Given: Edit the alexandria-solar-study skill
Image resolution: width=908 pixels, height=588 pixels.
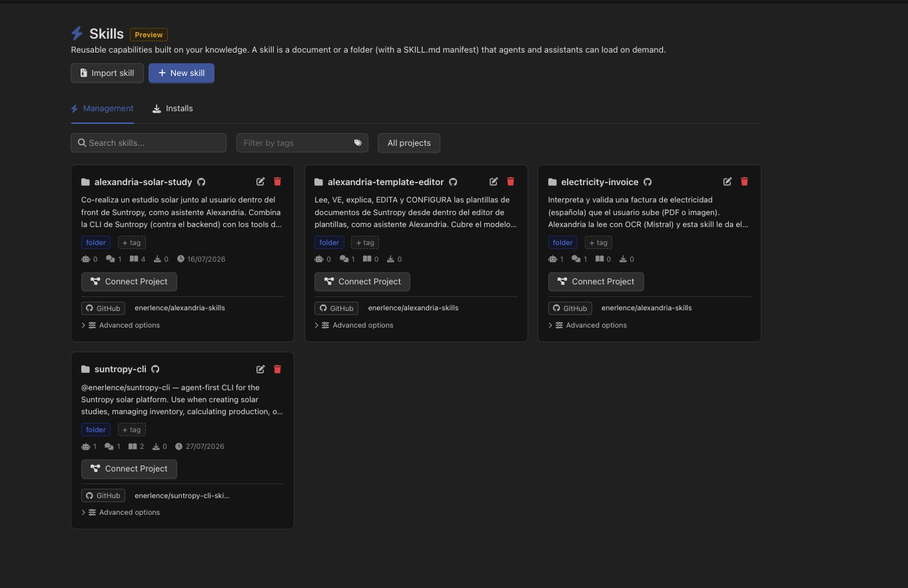Looking at the screenshot, I should click(x=260, y=182).
